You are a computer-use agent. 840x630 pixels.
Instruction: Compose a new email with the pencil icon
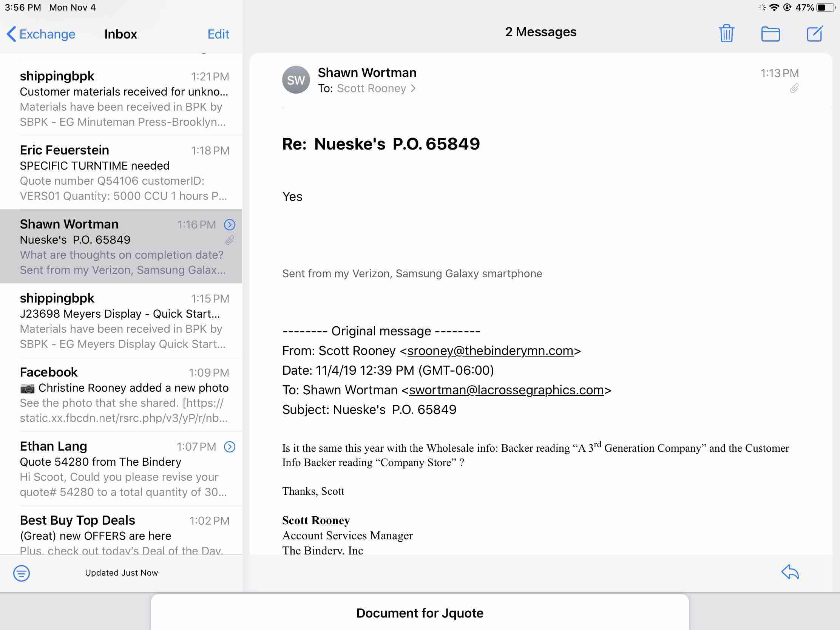tap(815, 33)
